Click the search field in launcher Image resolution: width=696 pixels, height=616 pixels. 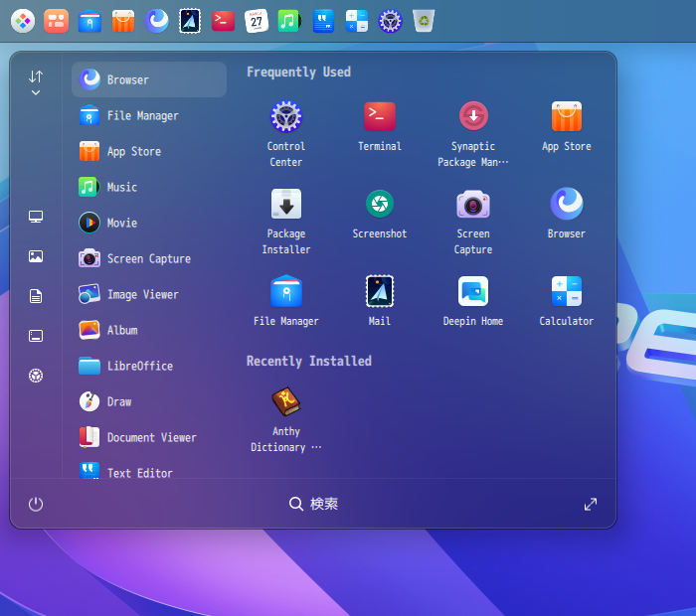[314, 504]
